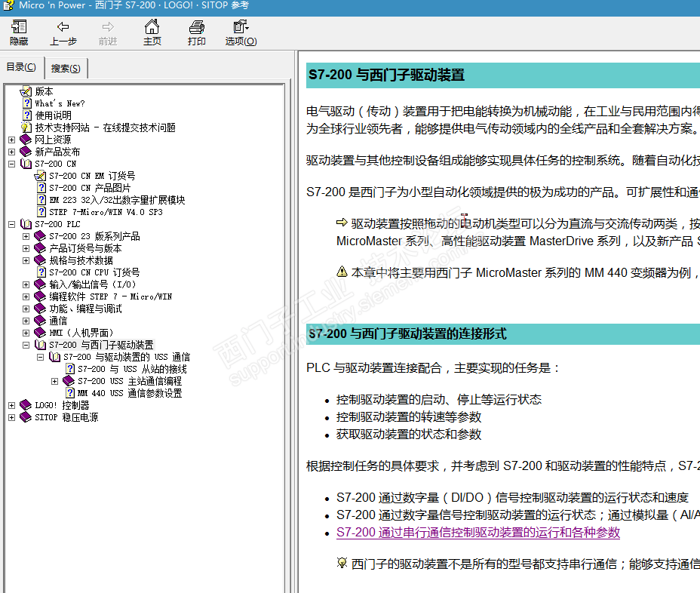Expand the S7-200 23 版系列产品 node
Image resolution: width=700 pixels, height=593 pixels.
click(26, 236)
